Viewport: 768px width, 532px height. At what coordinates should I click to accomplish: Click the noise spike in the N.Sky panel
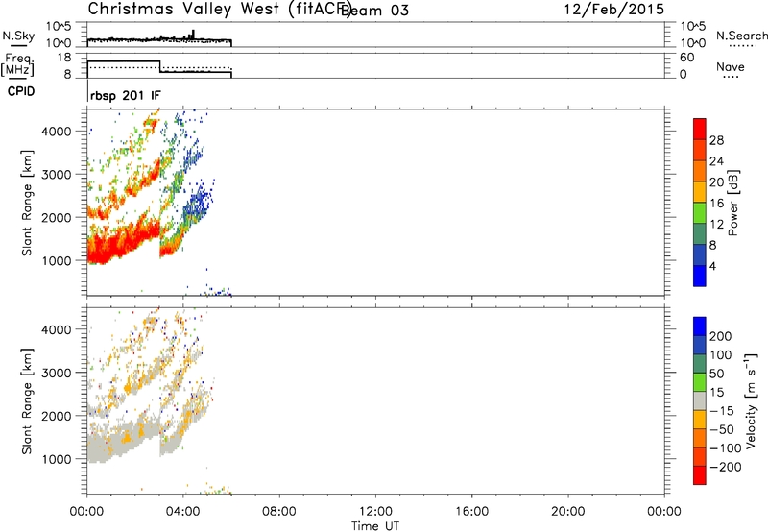click(193, 35)
